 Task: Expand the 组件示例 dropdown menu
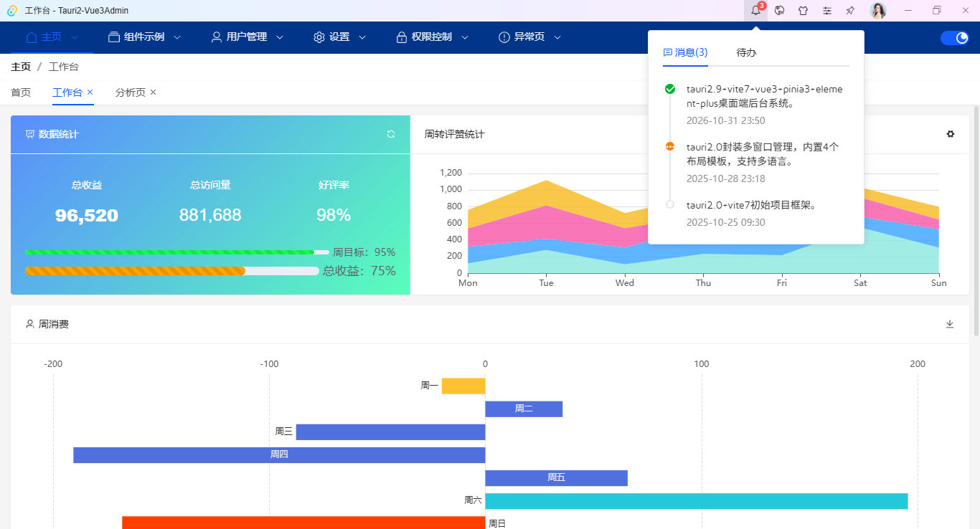pyautogui.click(x=144, y=37)
